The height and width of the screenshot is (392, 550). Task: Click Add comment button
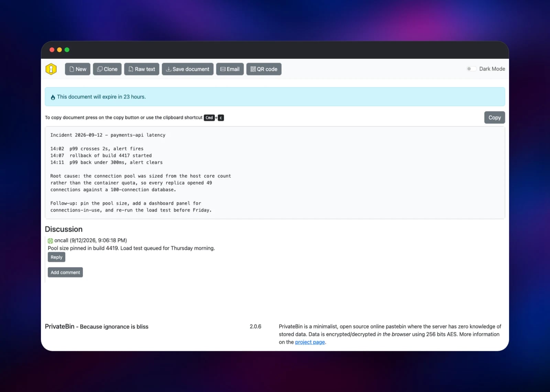click(x=65, y=272)
